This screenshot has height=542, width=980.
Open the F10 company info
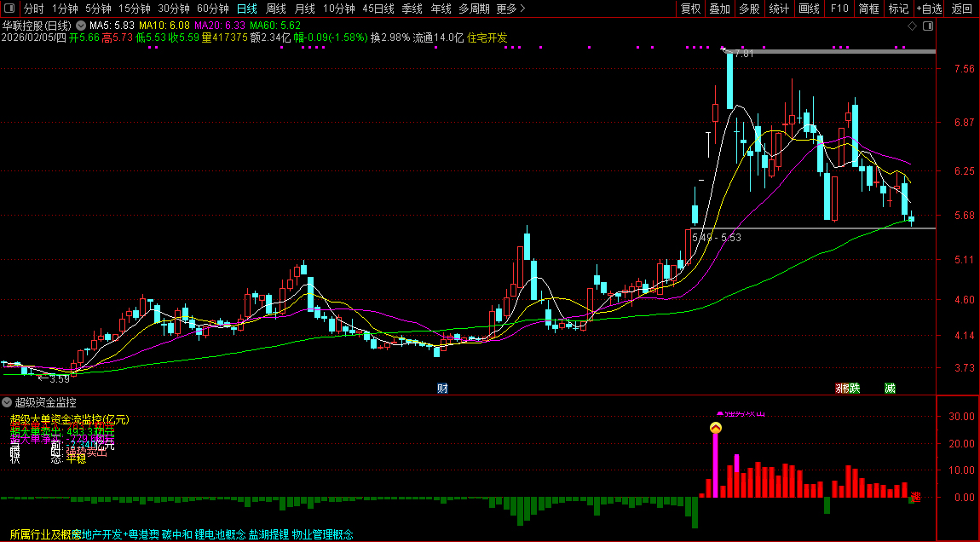coord(839,9)
